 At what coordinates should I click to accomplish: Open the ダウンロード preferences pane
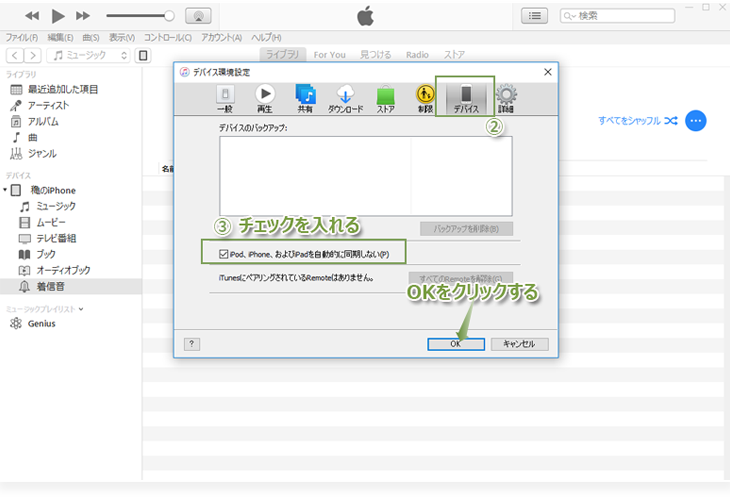point(345,99)
